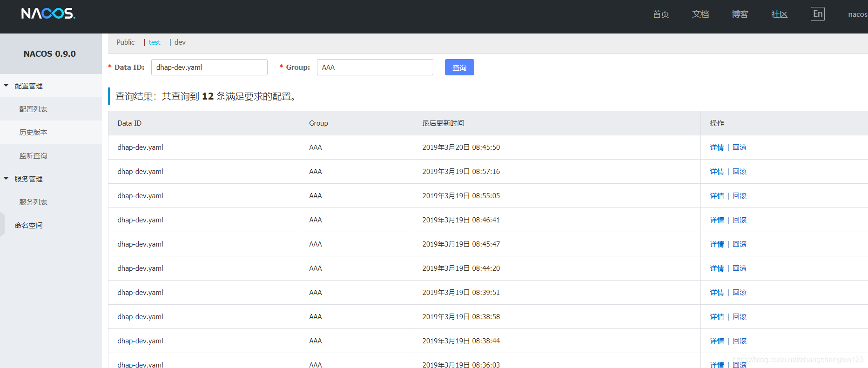This screenshot has height=368, width=868.
Task: Open 首页 in top navigation
Action: point(661,14)
